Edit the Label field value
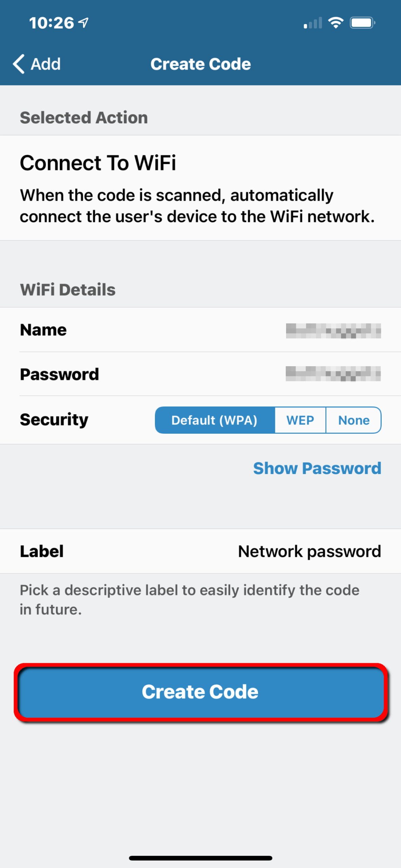The image size is (401, 868). [x=309, y=551]
